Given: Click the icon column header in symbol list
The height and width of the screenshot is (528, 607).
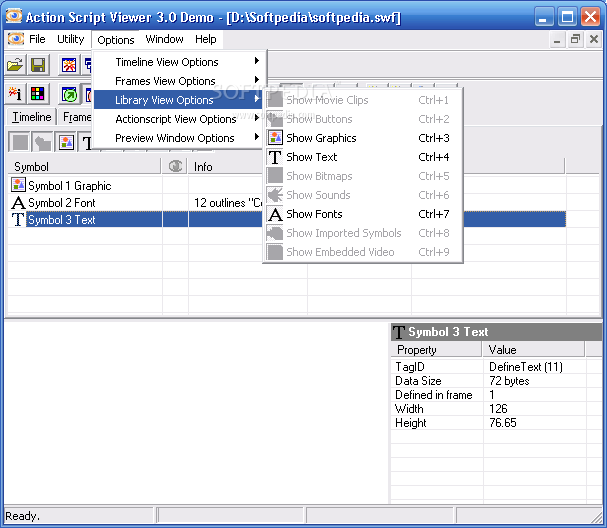Looking at the screenshot, I should coord(175,166).
